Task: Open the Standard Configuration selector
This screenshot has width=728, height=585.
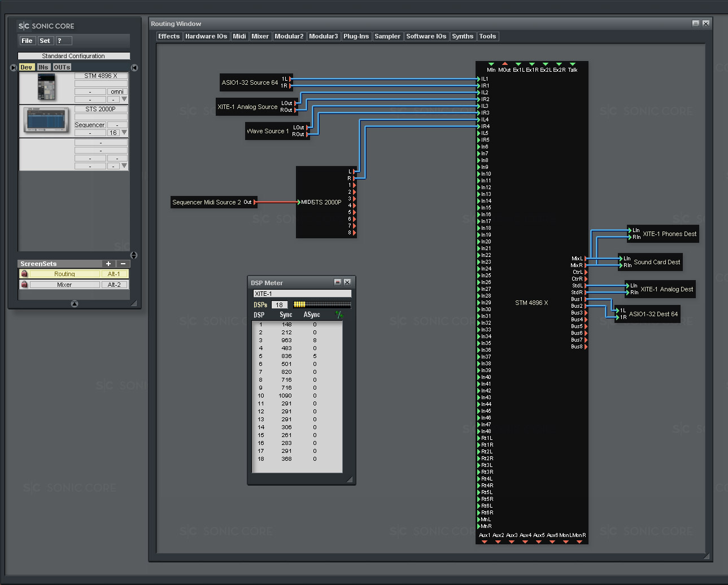Action: coord(74,56)
